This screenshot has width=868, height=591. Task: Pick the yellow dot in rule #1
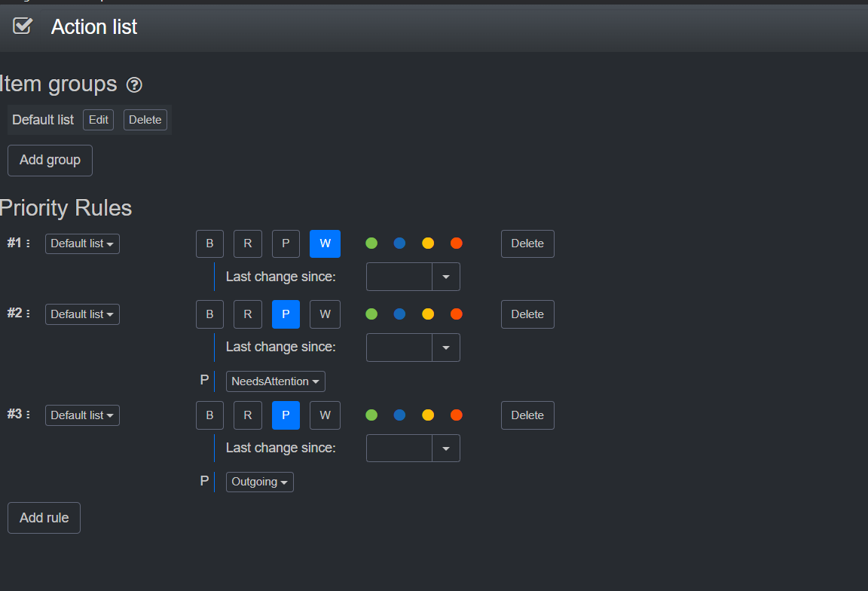428,243
